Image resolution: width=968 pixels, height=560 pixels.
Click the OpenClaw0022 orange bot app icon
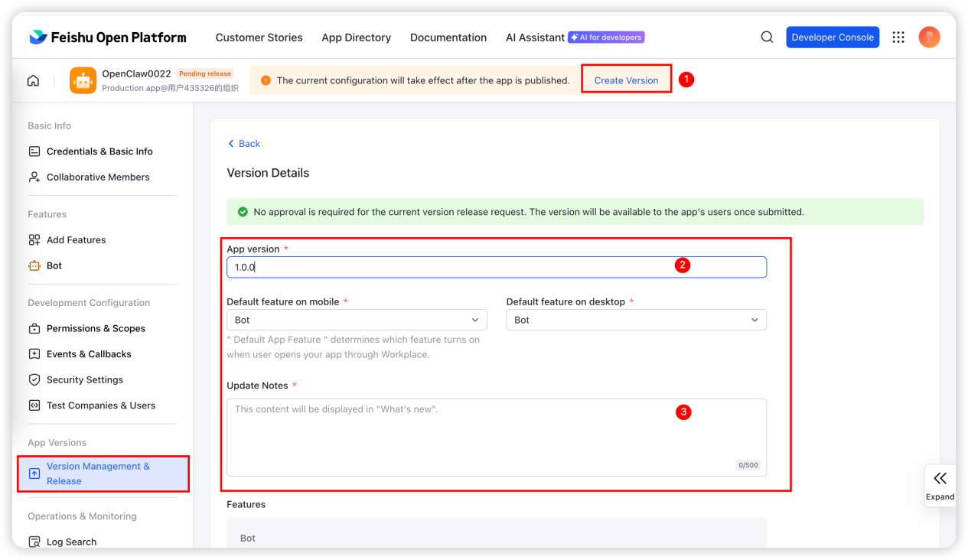[x=83, y=80]
